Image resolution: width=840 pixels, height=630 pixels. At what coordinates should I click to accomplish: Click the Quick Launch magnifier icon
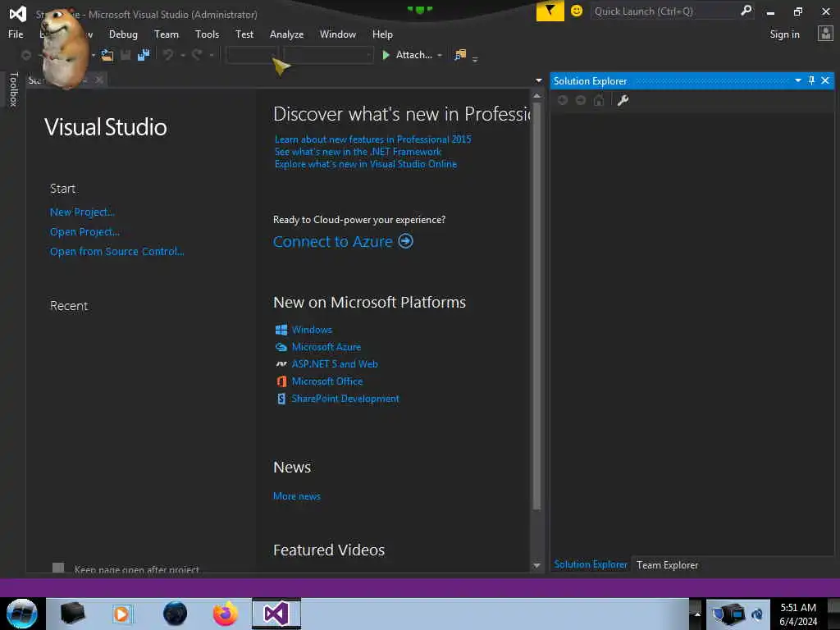coord(746,11)
